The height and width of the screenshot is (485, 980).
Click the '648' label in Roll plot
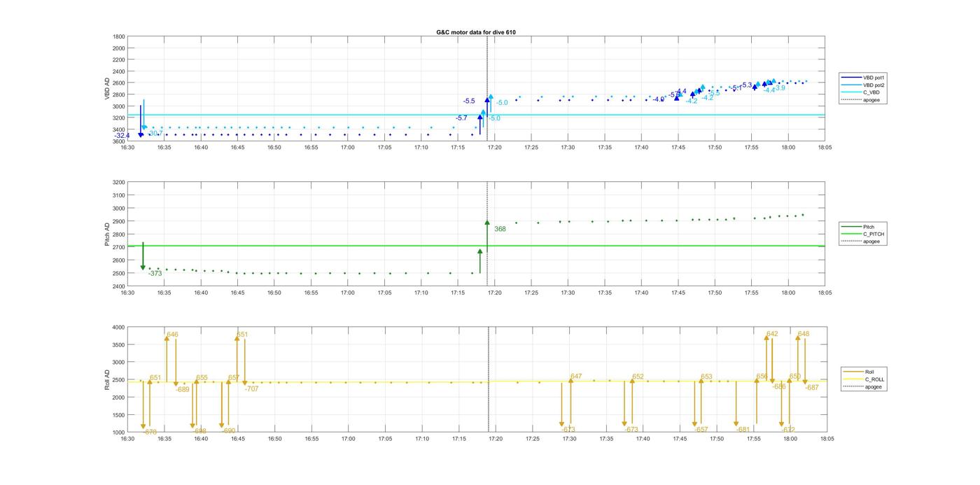(804, 334)
